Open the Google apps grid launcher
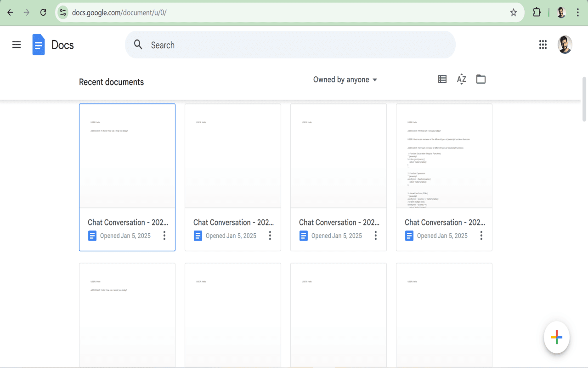 [543, 45]
